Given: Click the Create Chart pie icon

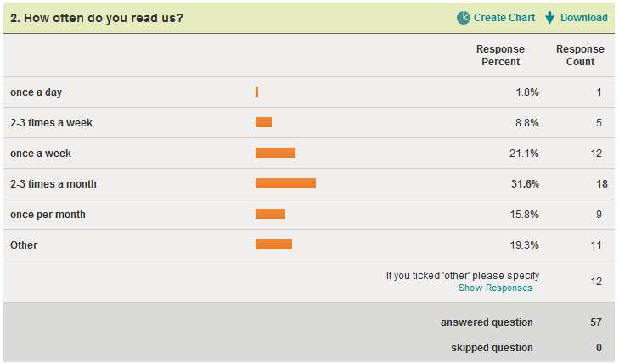Looking at the screenshot, I should (x=464, y=18).
